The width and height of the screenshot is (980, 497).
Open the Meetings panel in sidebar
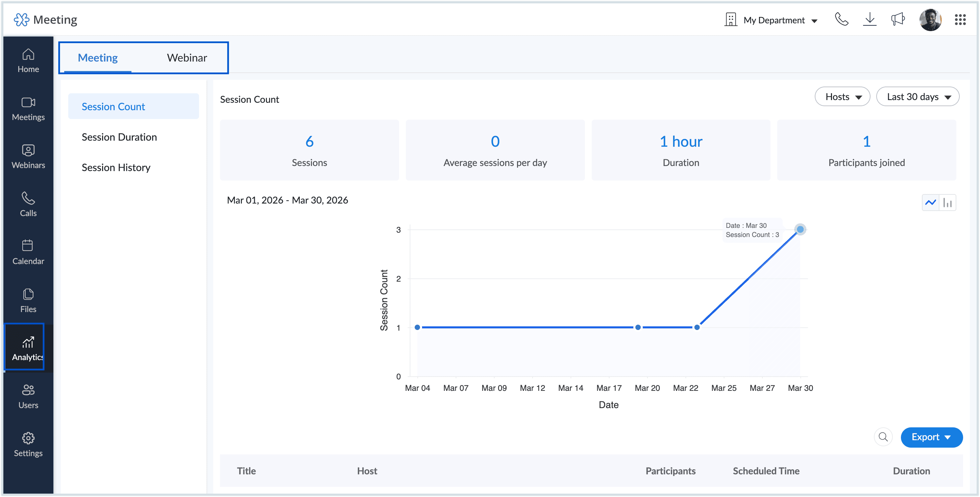[x=28, y=109]
